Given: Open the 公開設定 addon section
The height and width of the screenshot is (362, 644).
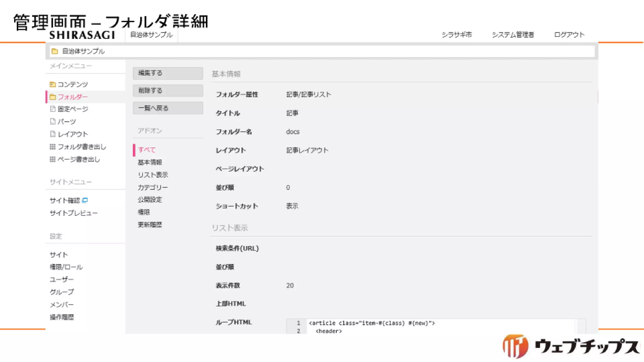Looking at the screenshot, I should (x=150, y=200).
